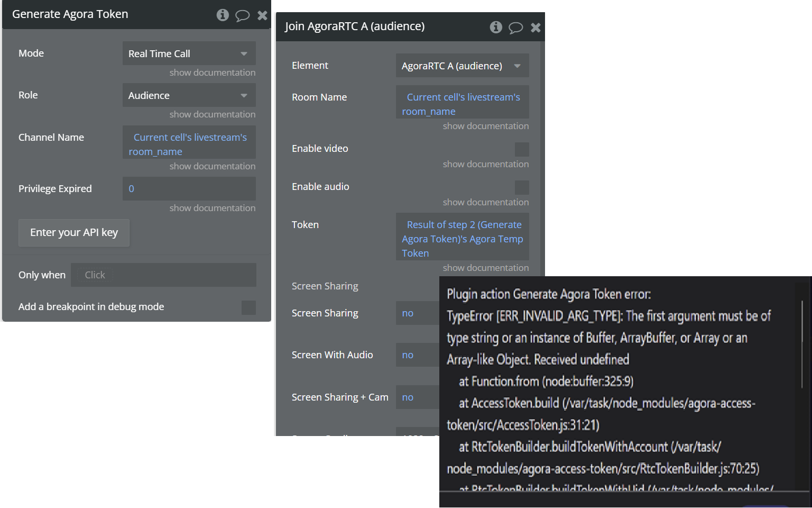Expand the Role dropdown showing Audience
The width and height of the screenshot is (812, 508).
pos(189,95)
